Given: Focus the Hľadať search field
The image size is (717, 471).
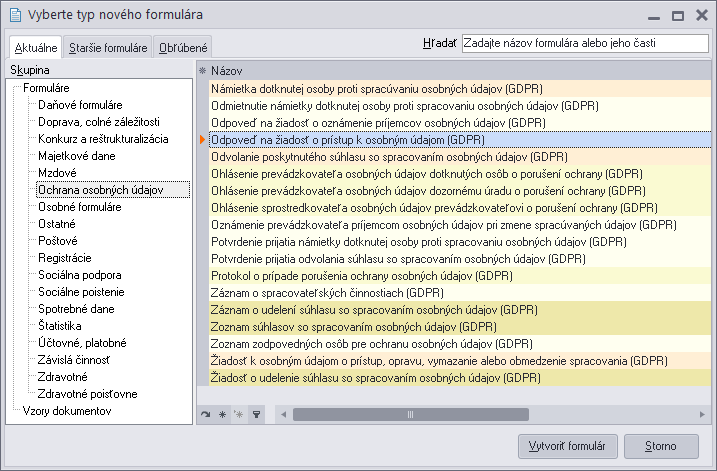Looking at the screenshot, I should pos(585,43).
